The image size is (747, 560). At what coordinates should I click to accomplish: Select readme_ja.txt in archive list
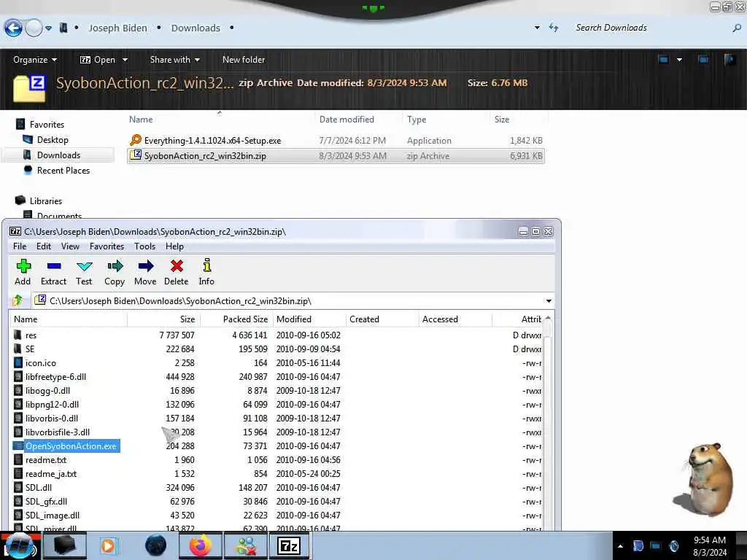[x=51, y=474]
